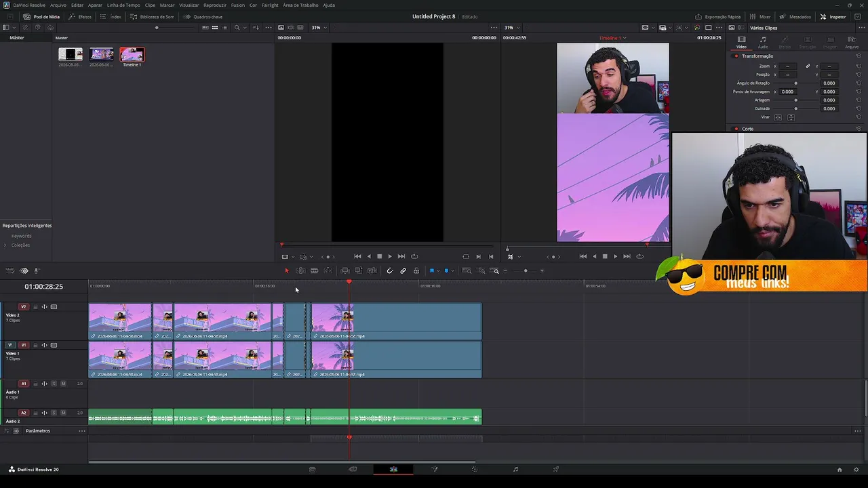
Task: Solo the Áudio 2 track
Action: pyautogui.click(x=54, y=413)
